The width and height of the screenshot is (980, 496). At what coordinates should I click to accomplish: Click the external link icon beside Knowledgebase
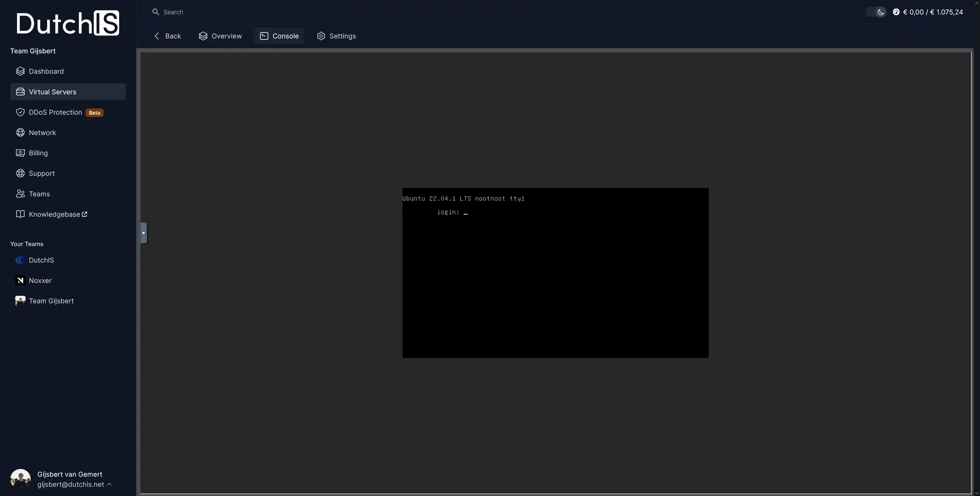tap(85, 214)
